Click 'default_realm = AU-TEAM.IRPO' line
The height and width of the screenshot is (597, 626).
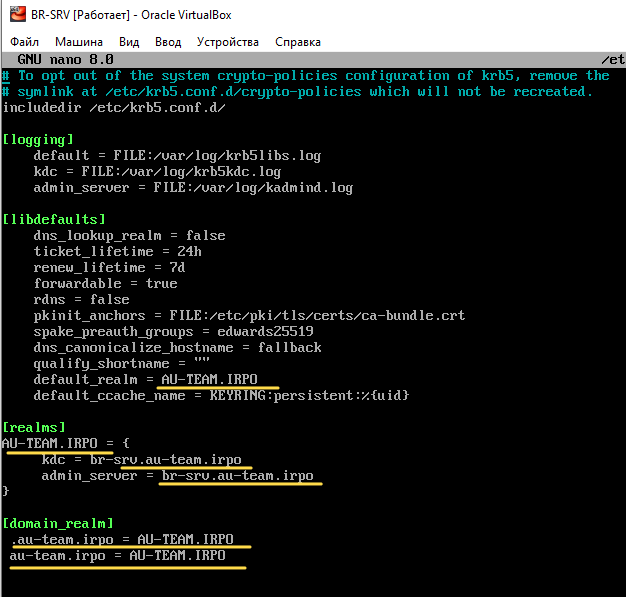(145, 379)
